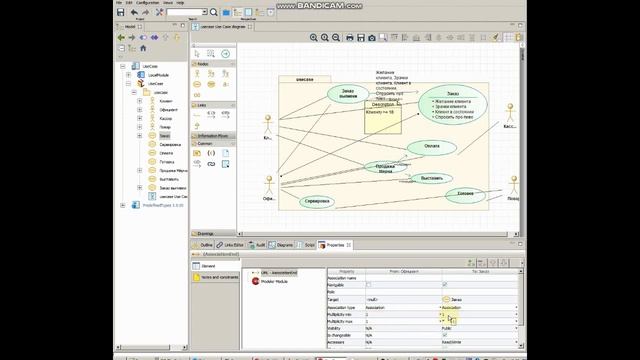Switch to the Outline tab

coord(202,245)
